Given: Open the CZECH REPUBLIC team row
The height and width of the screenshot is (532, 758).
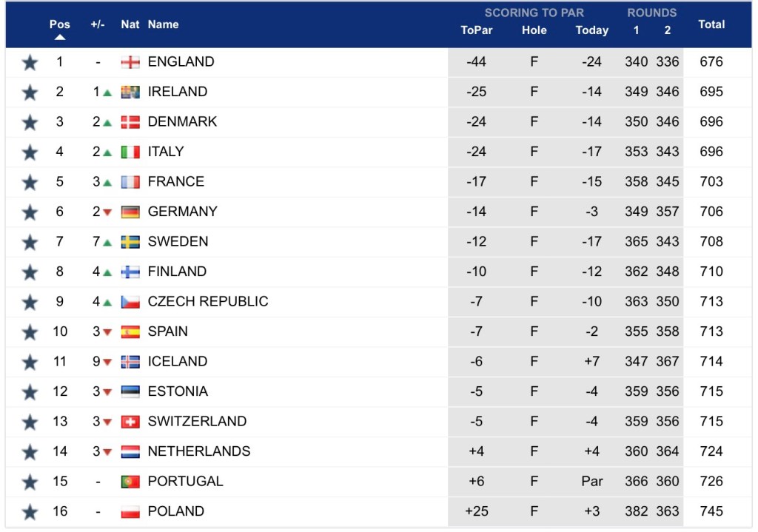Looking at the screenshot, I should [x=207, y=301].
